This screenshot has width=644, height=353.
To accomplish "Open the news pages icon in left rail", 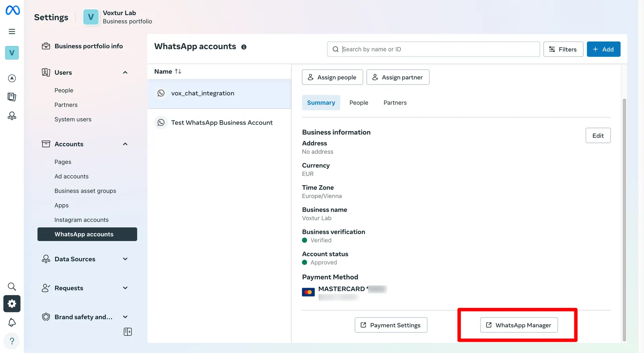I will tap(12, 97).
